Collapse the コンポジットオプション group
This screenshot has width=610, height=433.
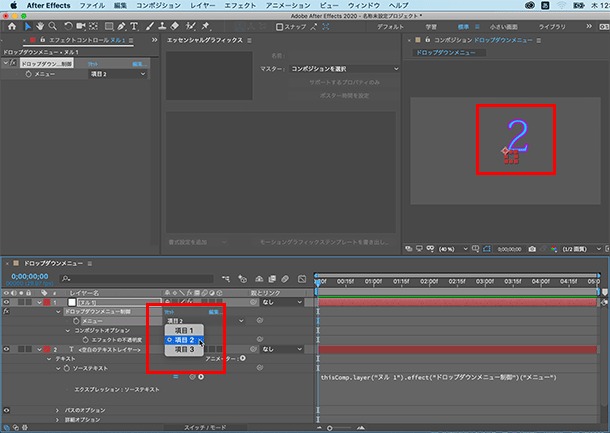[68, 331]
